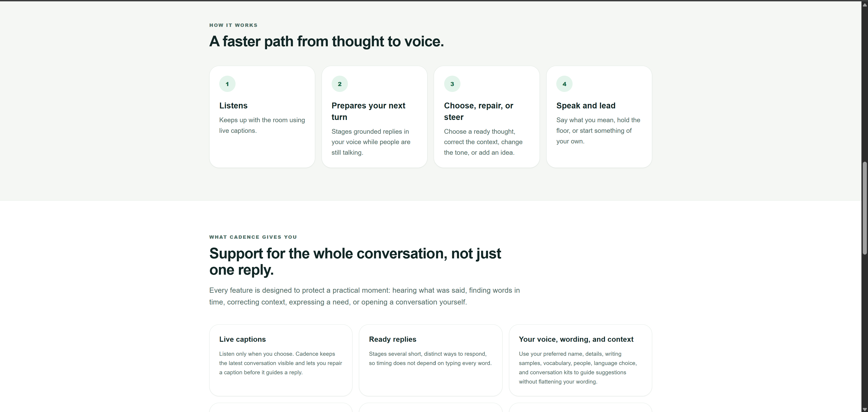The height and width of the screenshot is (412, 868).
Task: Click the step 1 number badge
Action: click(x=227, y=84)
